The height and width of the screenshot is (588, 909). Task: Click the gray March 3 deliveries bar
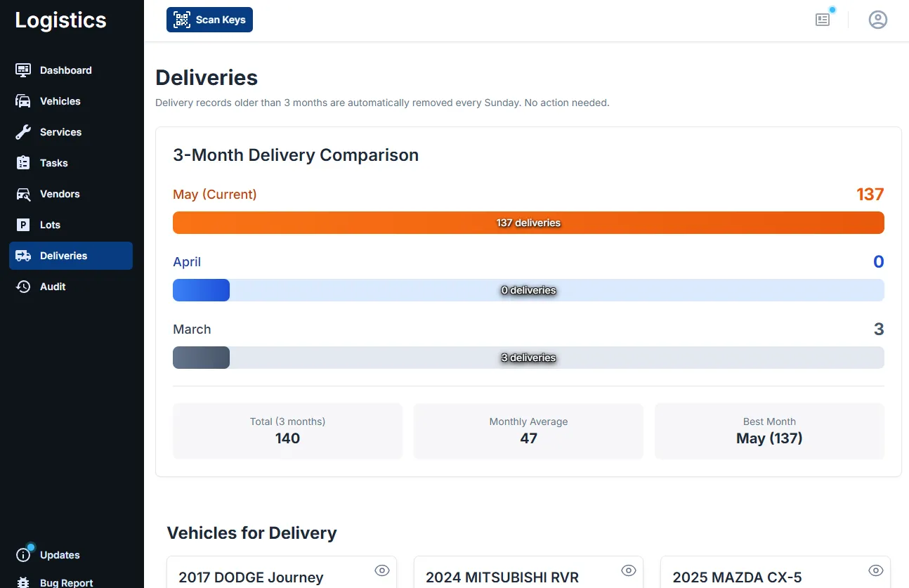coord(528,358)
